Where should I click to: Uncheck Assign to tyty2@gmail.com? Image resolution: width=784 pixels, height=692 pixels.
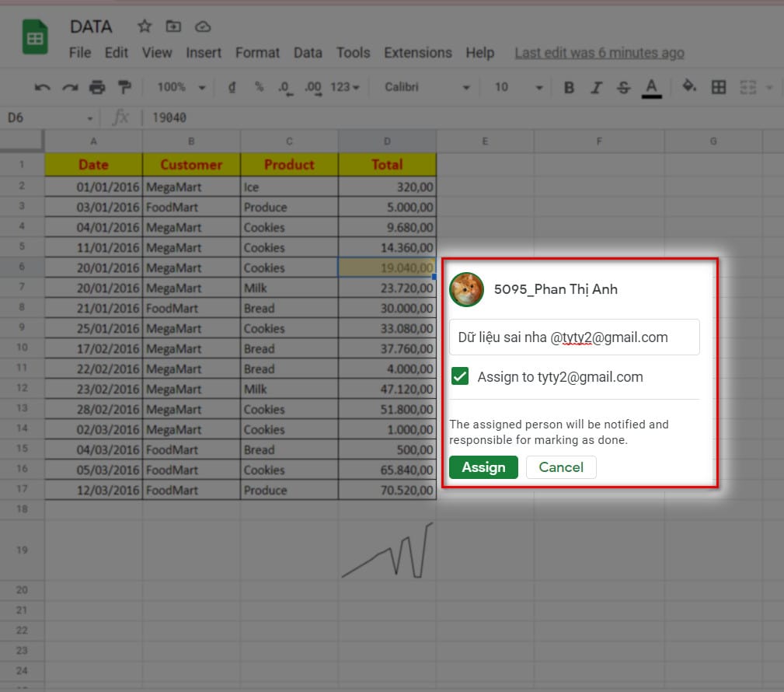click(x=459, y=376)
